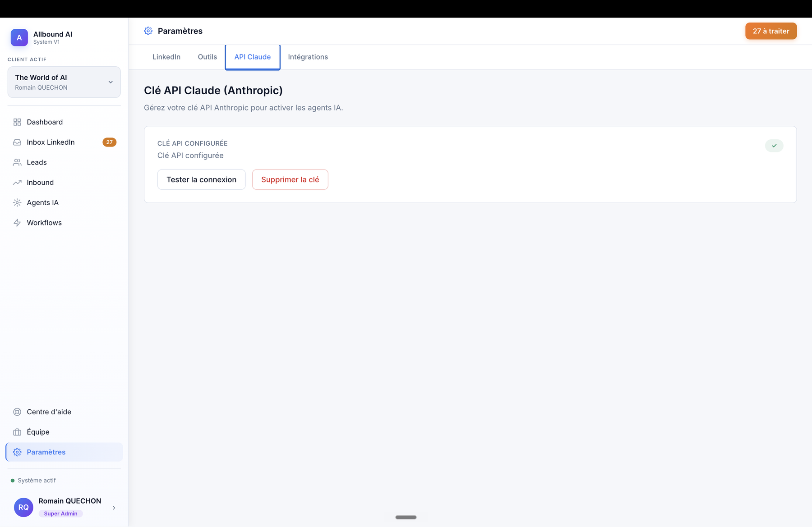Click the Allbound AI logo

(x=19, y=38)
